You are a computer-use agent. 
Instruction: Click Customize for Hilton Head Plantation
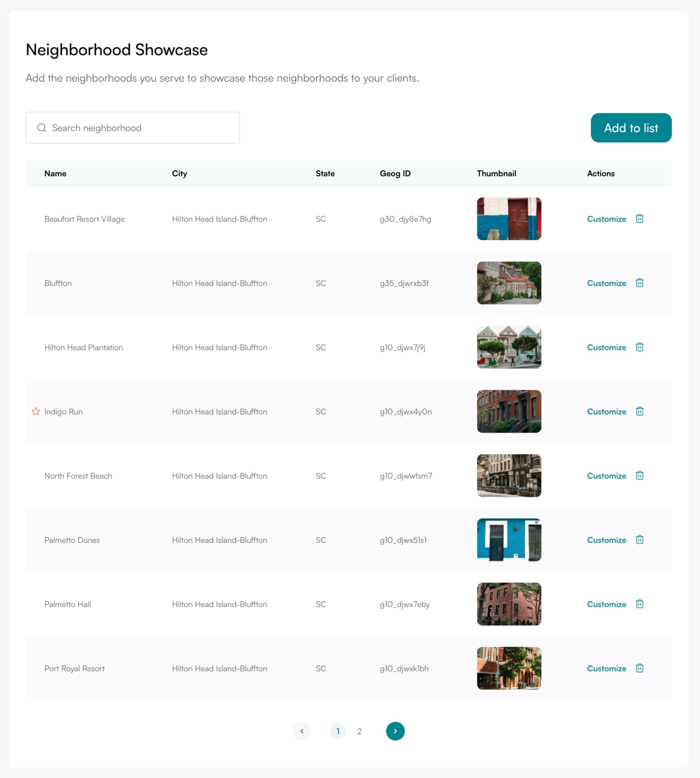point(607,348)
